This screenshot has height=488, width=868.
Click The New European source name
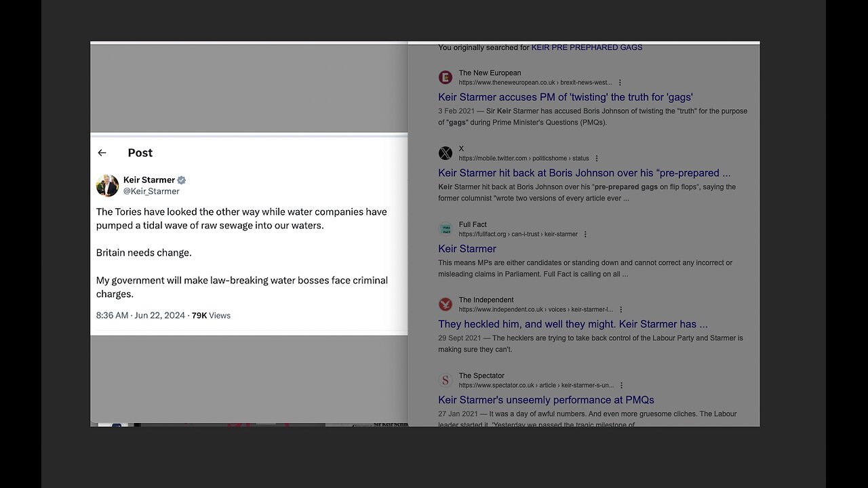pyautogui.click(x=490, y=73)
